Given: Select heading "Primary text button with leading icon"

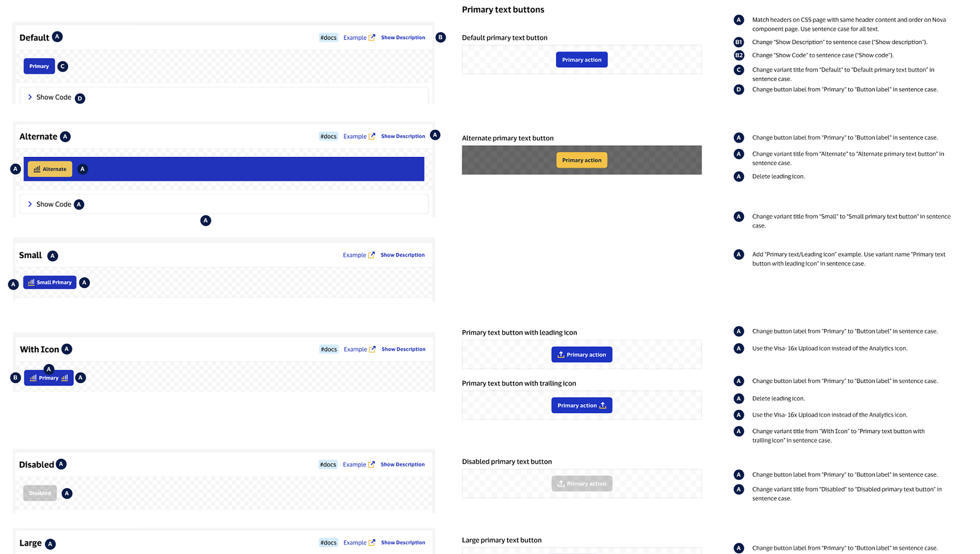Looking at the screenshot, I should tap(519, 333).
